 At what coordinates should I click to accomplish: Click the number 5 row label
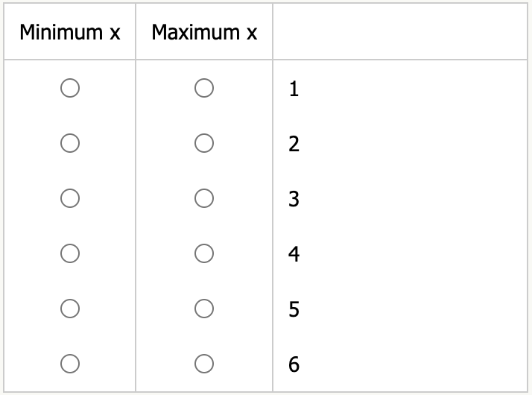click(x=294, y=309)
